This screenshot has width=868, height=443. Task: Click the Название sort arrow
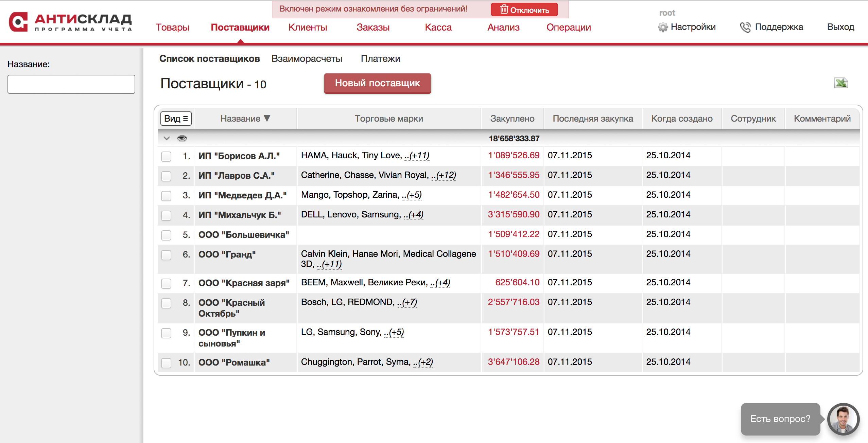[x=267, y=118]
